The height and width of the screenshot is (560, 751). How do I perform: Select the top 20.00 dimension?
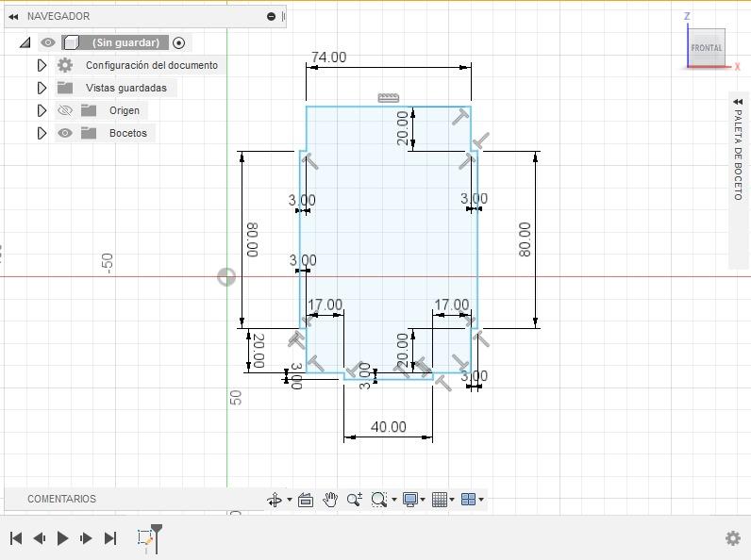tap(403, 128)
